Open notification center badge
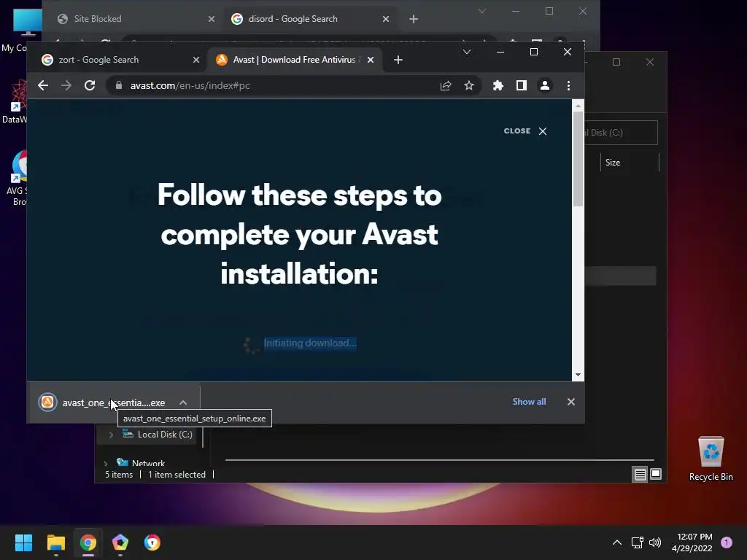 (x=727, y=542)
